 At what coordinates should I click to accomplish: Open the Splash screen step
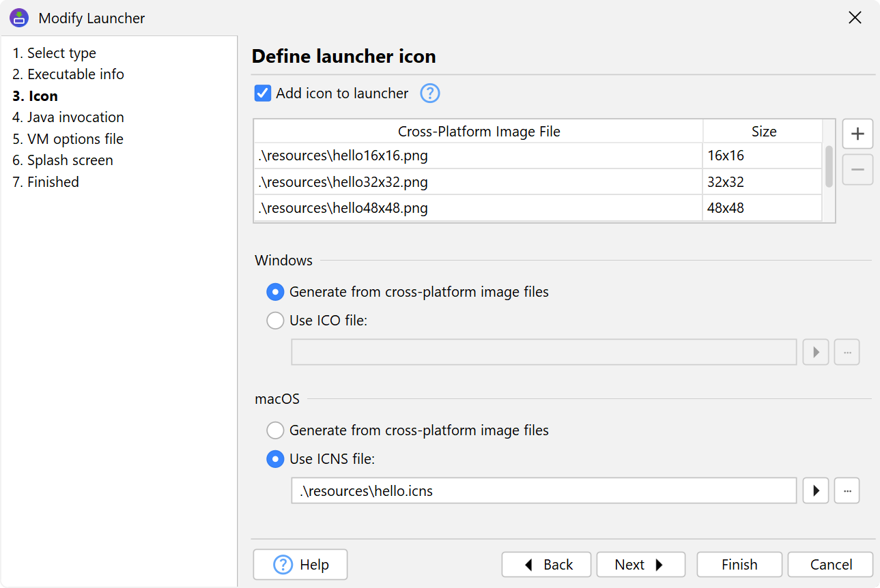click(62, 160)
